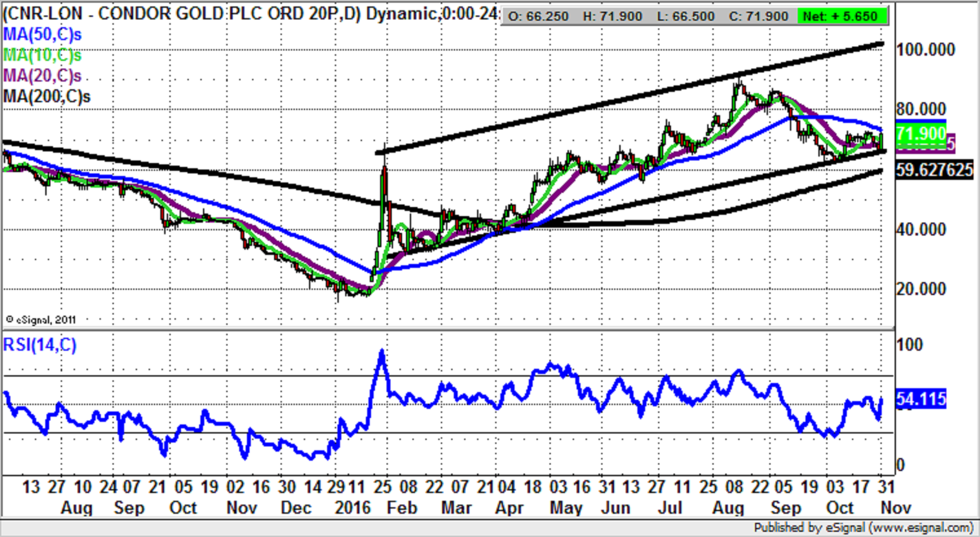
Task: Click the High value H: 71.900
Action: click(612, 16)
